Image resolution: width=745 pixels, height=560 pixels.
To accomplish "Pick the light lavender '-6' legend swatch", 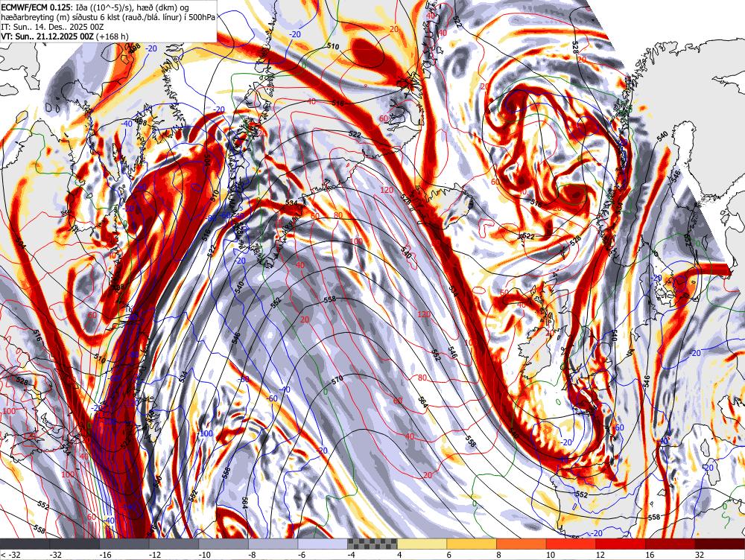I will 323,544.
